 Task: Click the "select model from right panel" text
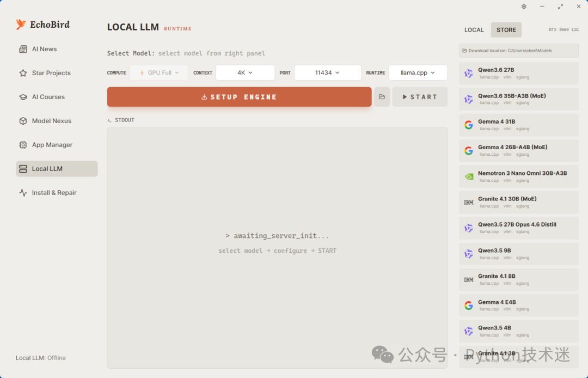(211, 53)
